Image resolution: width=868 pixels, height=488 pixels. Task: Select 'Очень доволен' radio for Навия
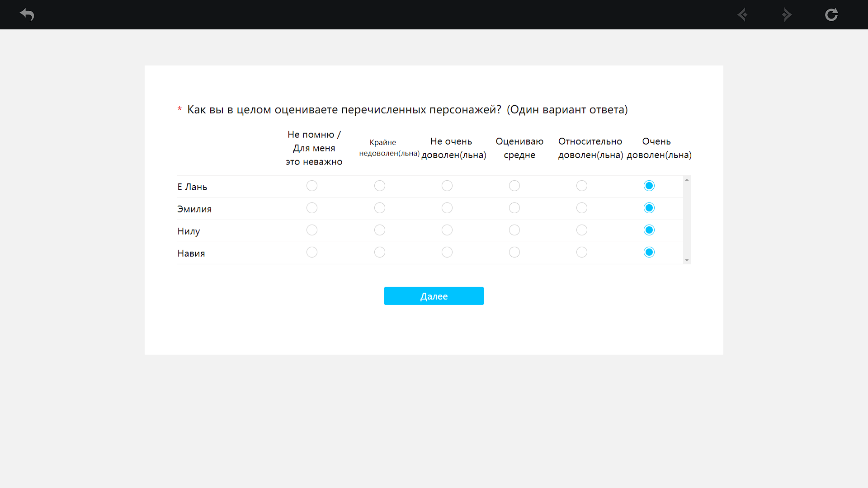(x=649, y=252)
